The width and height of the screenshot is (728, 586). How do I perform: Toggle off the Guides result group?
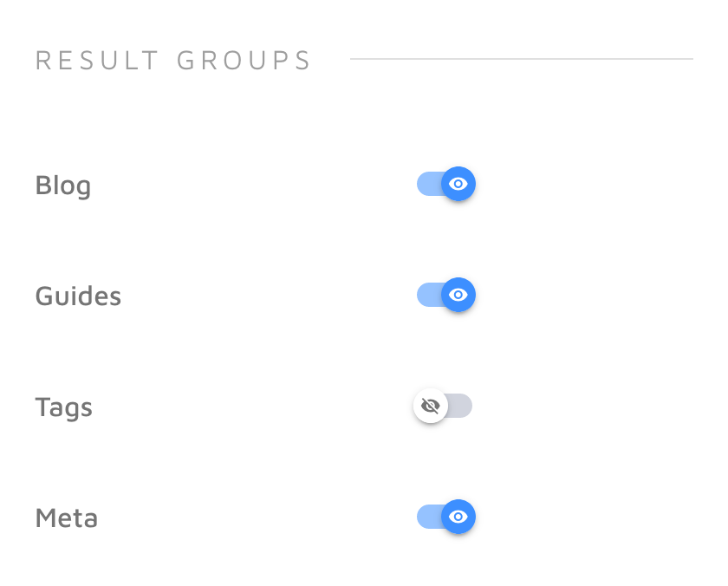[x=445, y=295]
